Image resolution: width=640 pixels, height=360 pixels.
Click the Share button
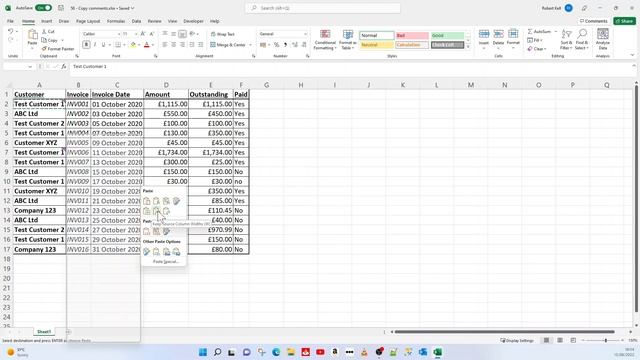pos(625,21)
